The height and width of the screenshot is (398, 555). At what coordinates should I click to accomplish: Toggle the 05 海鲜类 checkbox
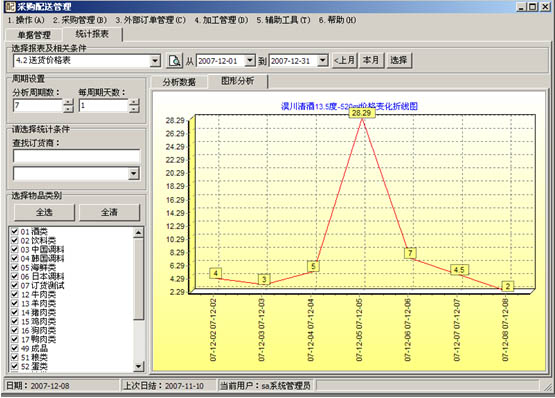click(15, 267)
